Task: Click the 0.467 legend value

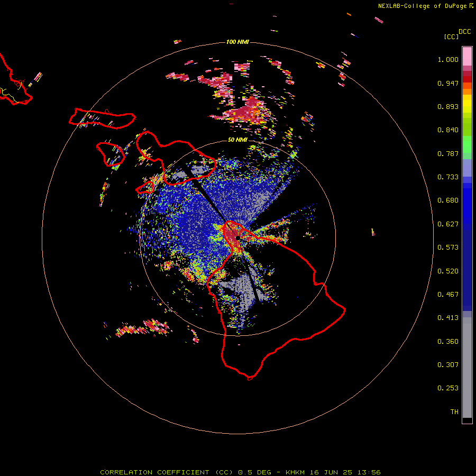Action: coord(448,295)
